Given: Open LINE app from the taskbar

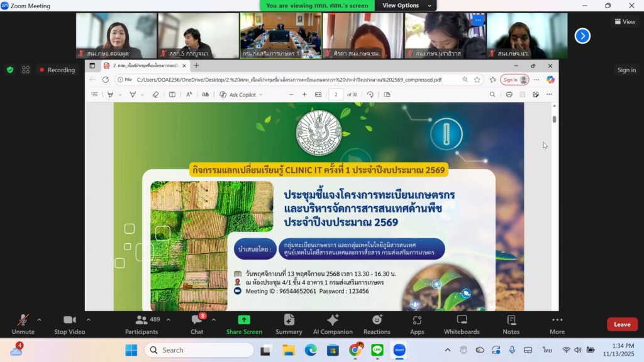Looking at the screenshot, I should tap(377, 350).
